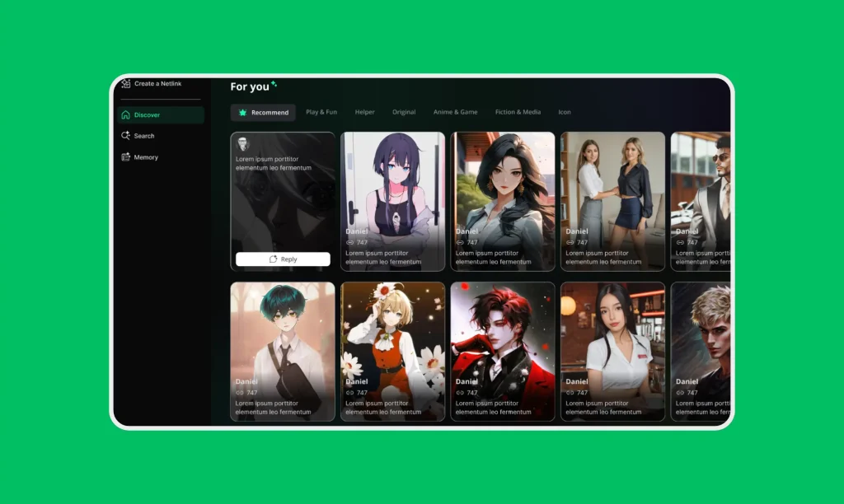Click the small avatar on the greyed card

click(x=242, y=144)
